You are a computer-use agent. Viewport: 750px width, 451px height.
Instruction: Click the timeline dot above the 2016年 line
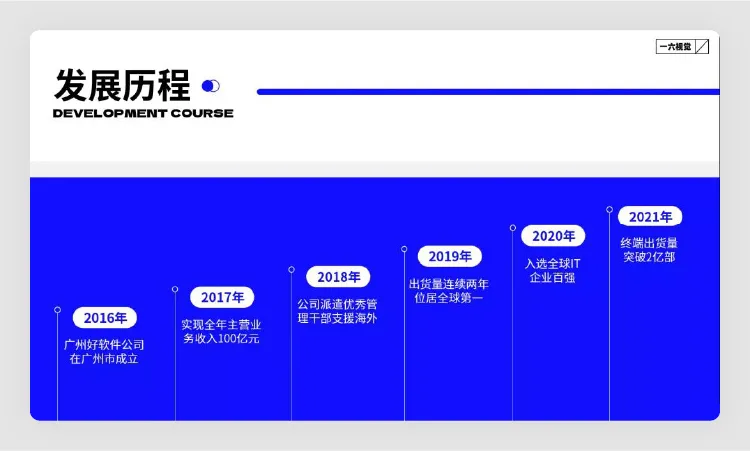tap(57, 310)
